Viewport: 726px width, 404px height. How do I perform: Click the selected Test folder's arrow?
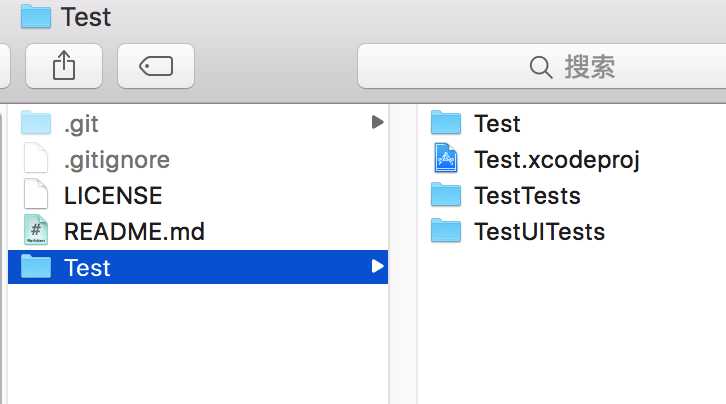[x=378, y=266]
